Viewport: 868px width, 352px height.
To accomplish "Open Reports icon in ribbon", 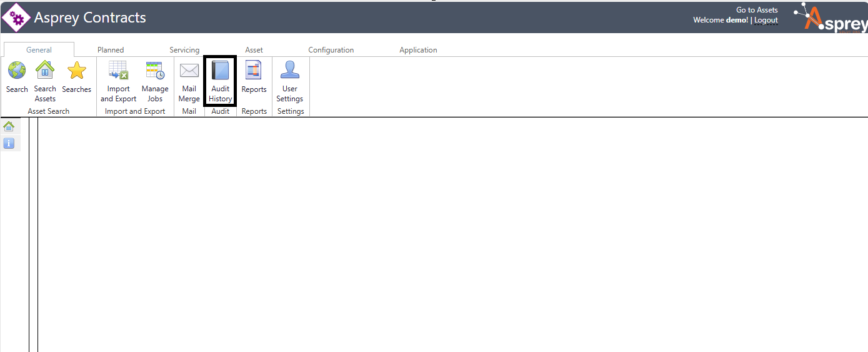I will click(x=254, y=71).
